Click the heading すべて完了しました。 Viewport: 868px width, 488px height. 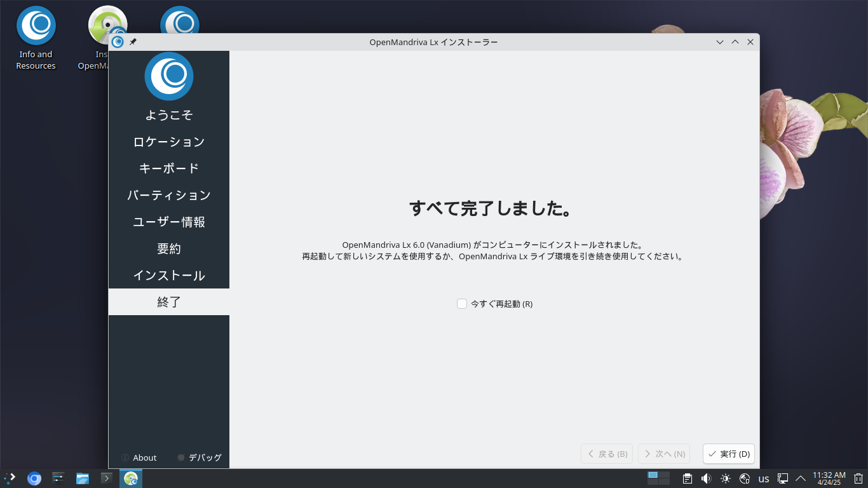(x=490, y=208)
